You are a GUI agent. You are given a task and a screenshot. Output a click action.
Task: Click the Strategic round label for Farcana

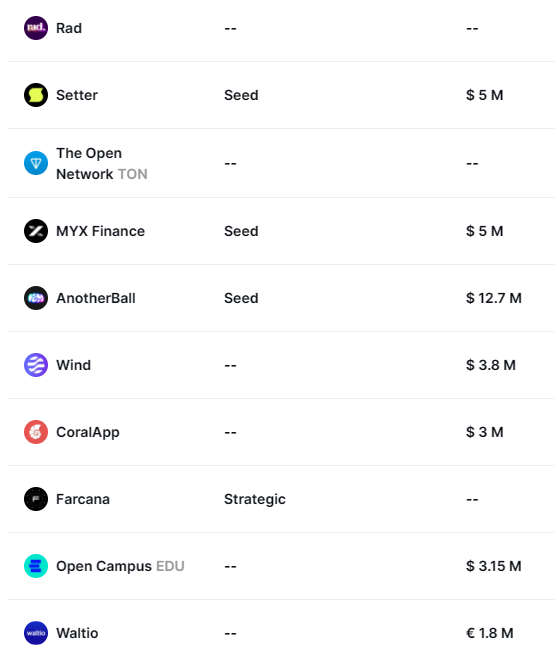click(255, 500)
